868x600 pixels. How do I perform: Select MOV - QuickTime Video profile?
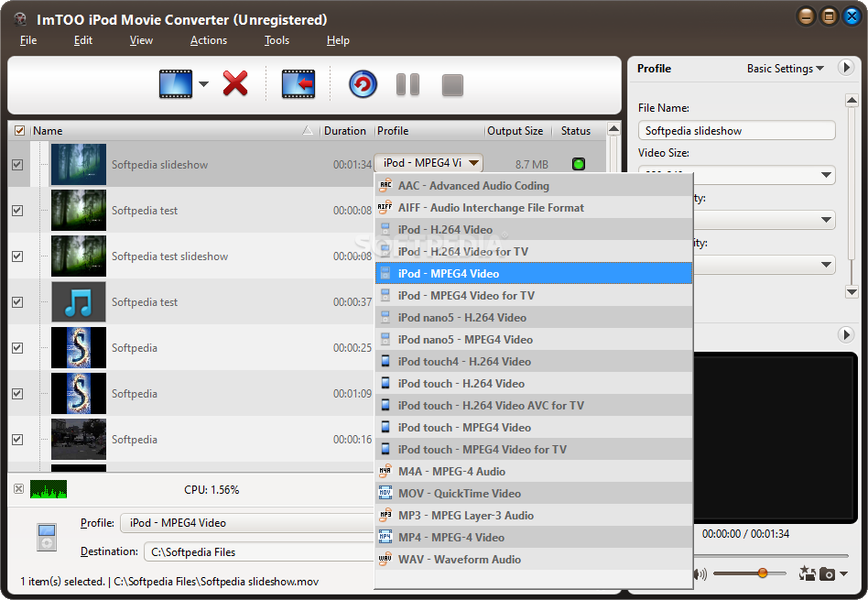coord(534,493)
